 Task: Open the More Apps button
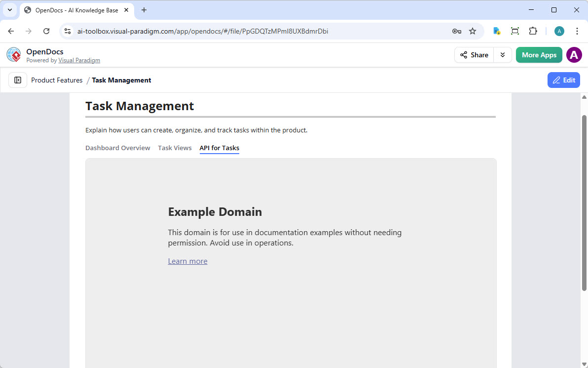point(539,55)
